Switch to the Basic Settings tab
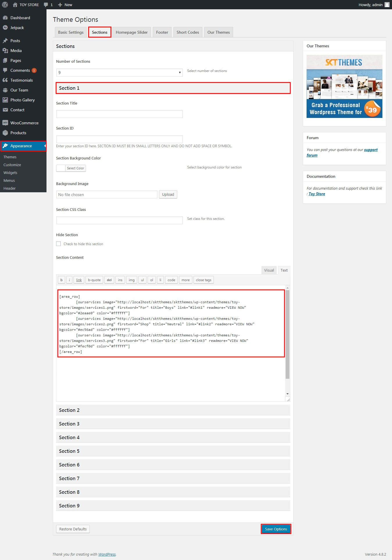This screenshot has height=560, width=392. pyautogui.click(x=71, y=32)
